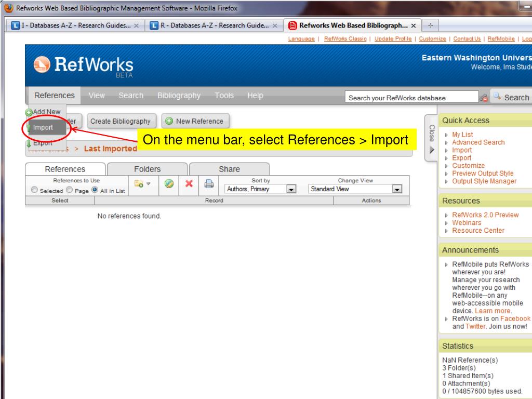This screenshot has width=532, height=399.
Task: Open the View menu
Action: [x=97, y=96]
